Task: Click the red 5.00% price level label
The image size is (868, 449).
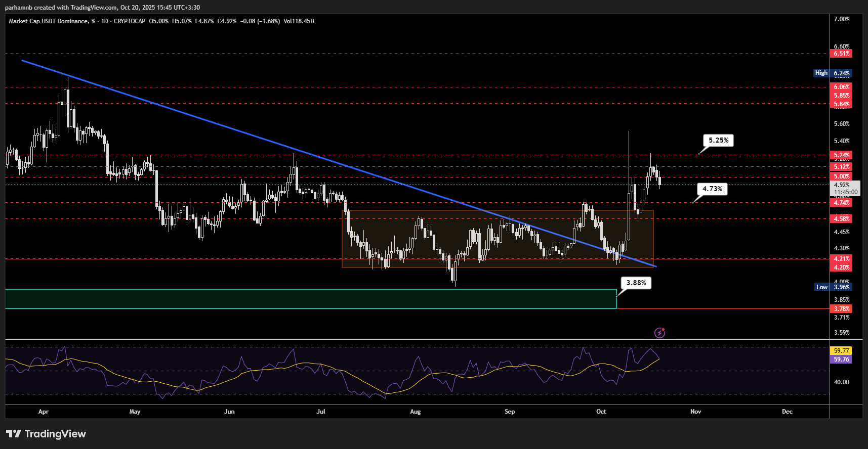Action: pyautogui.click(x=841, y=176)
